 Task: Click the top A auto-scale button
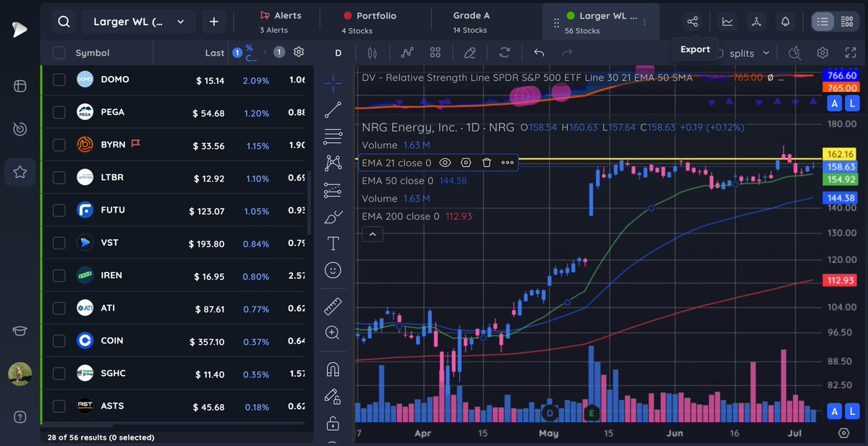[834, 104]
